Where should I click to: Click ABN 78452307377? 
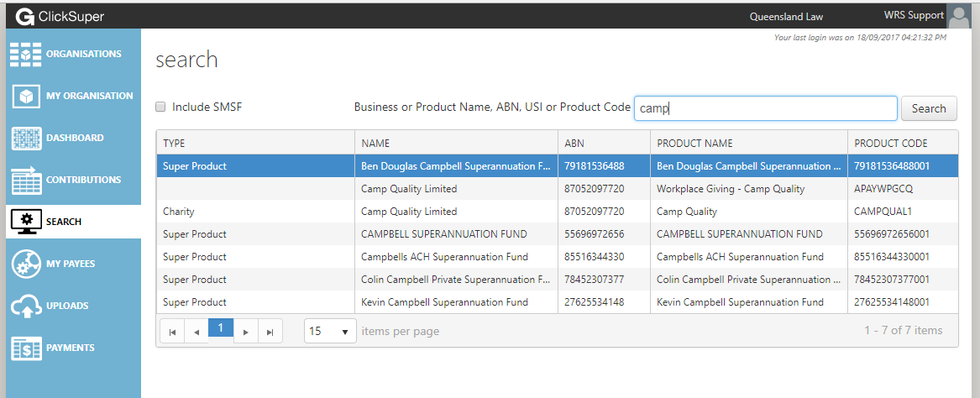(594, 280)
